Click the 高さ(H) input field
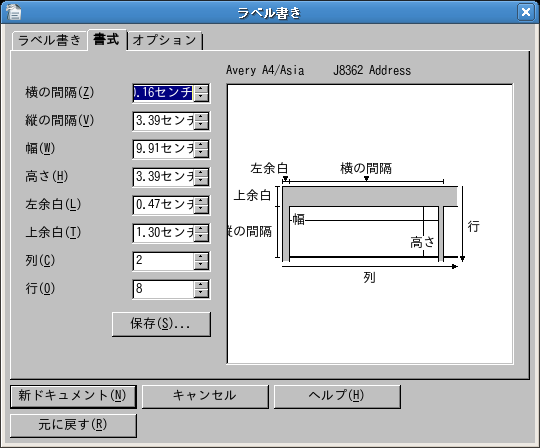 163,177
